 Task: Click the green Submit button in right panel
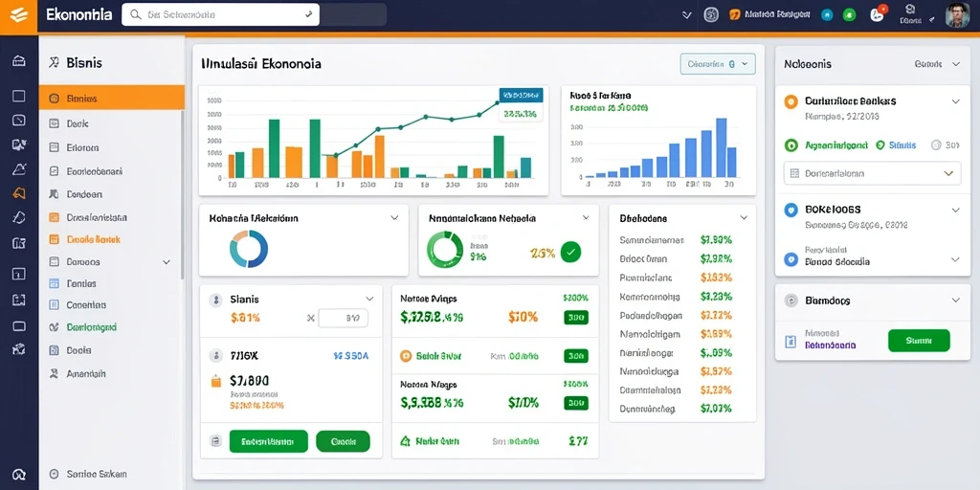pyautogui.click(x=919, y=341)
